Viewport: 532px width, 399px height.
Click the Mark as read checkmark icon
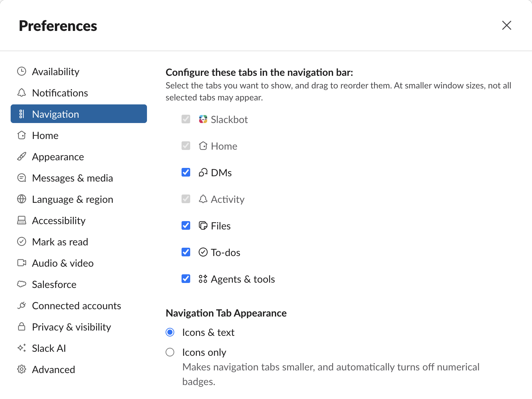[x=22, y=242]
